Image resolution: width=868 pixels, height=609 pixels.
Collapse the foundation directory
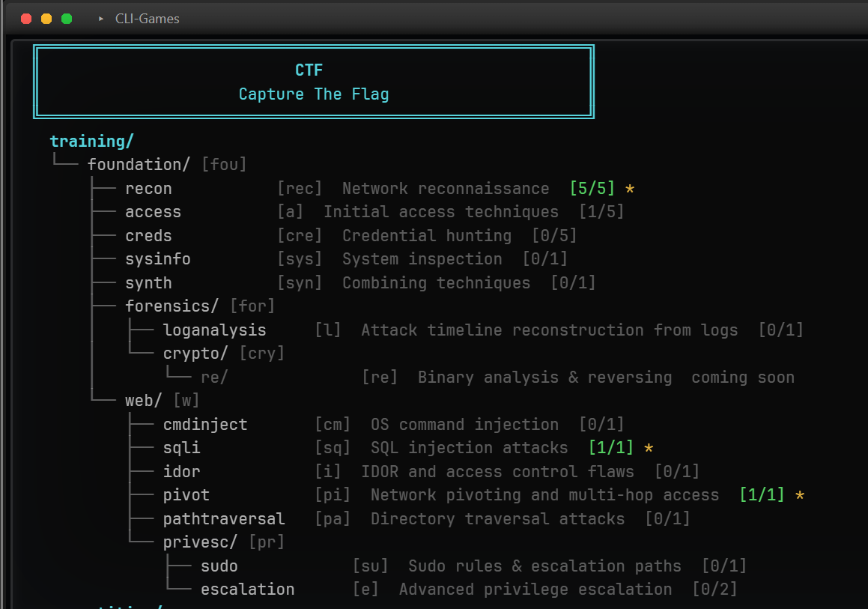click(139, 164)
